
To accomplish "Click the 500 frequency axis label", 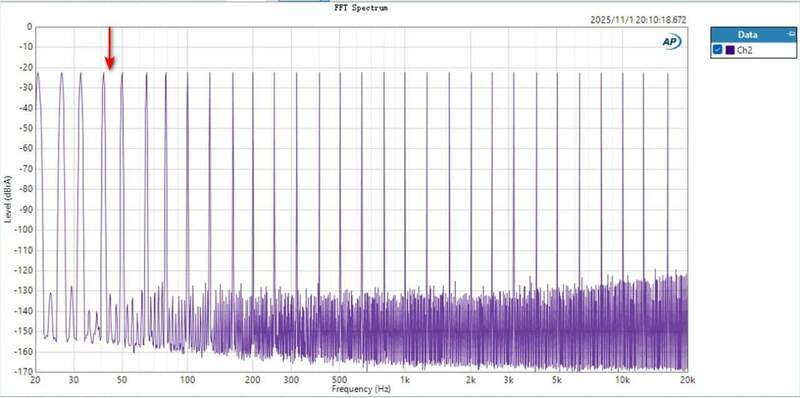I will [x=339, y=380].
